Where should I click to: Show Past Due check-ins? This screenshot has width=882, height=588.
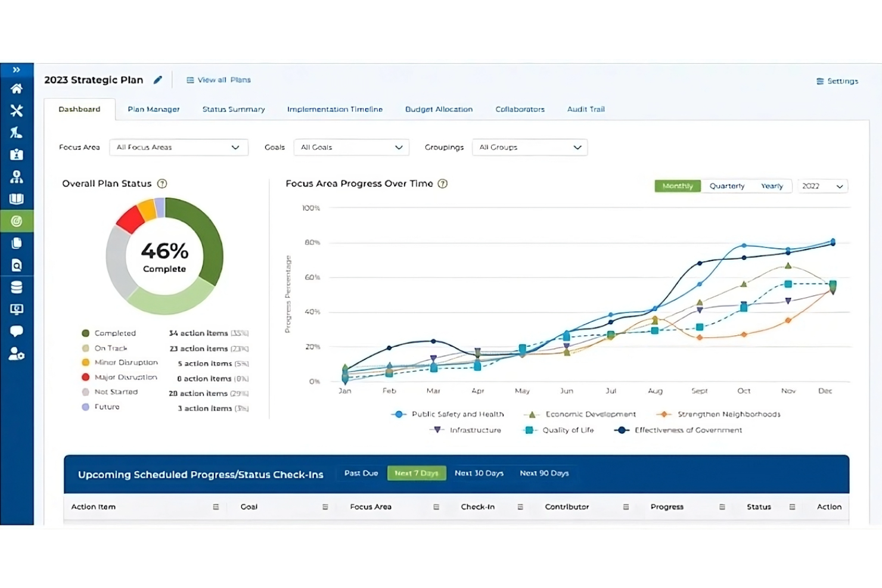pos(360,472)
